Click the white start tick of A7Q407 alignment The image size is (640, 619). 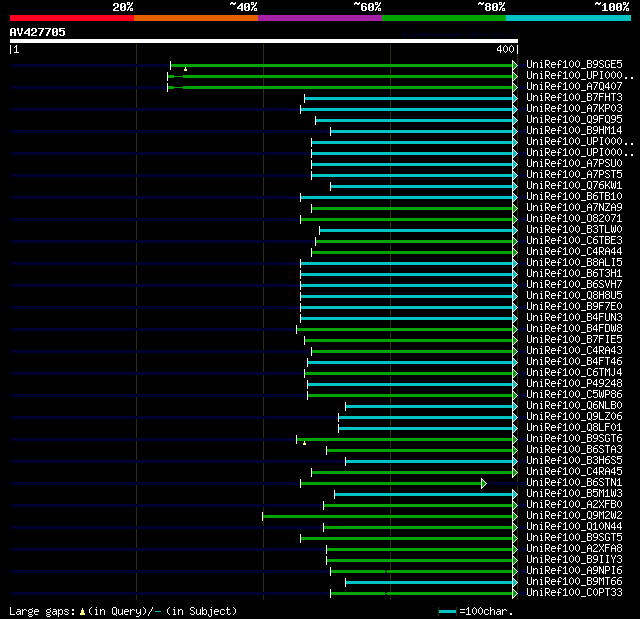[168, 87]
